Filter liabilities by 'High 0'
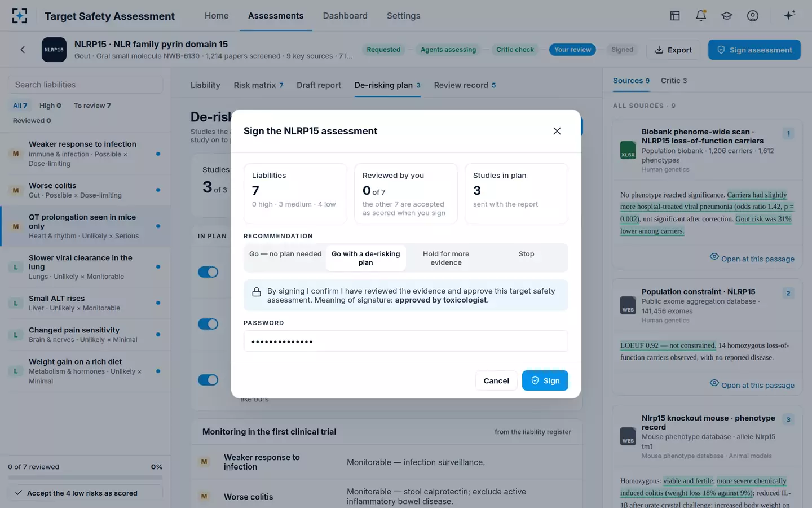 click(50, 106)
